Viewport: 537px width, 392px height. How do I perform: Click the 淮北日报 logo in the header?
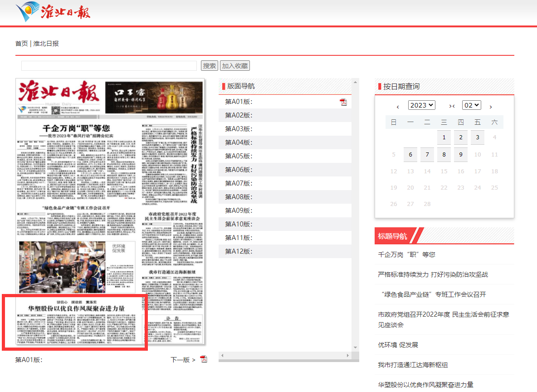53,12
